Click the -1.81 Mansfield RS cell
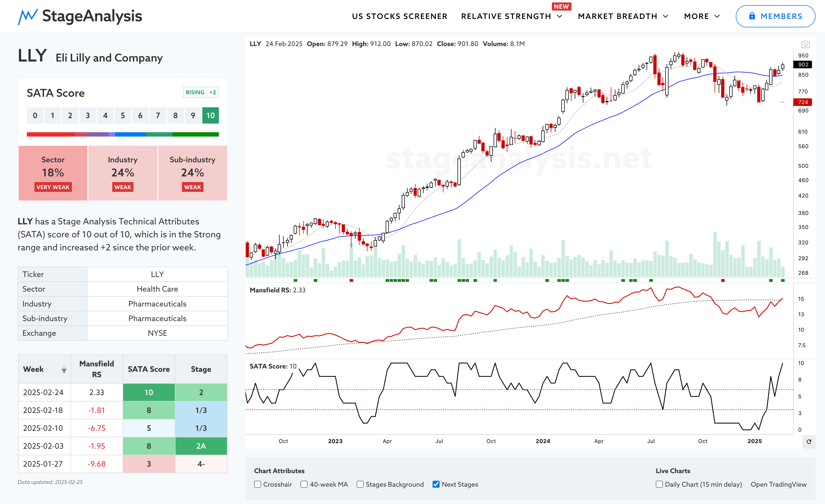Viewport: 825px width, 504px height. pos(97,410)
